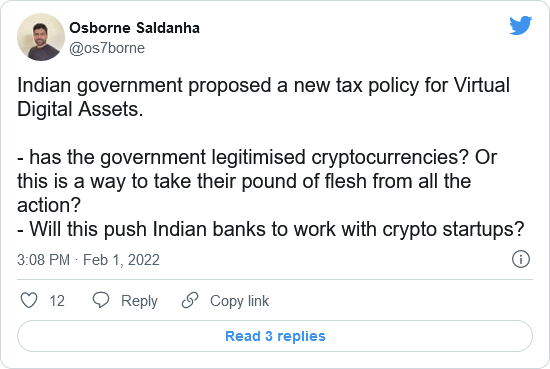Screen dimensions: 550x369
Task: Select the Copy link text
Action: (240, 301)
